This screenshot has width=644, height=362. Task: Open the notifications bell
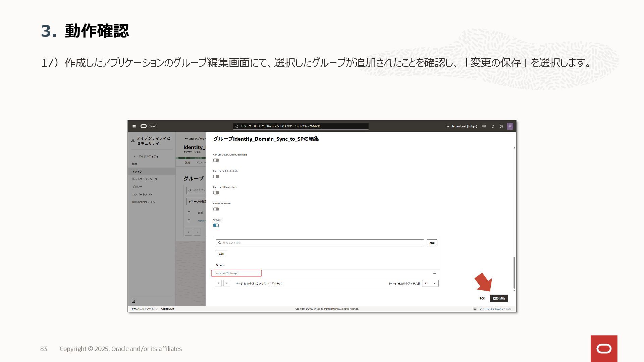point(493,126)
